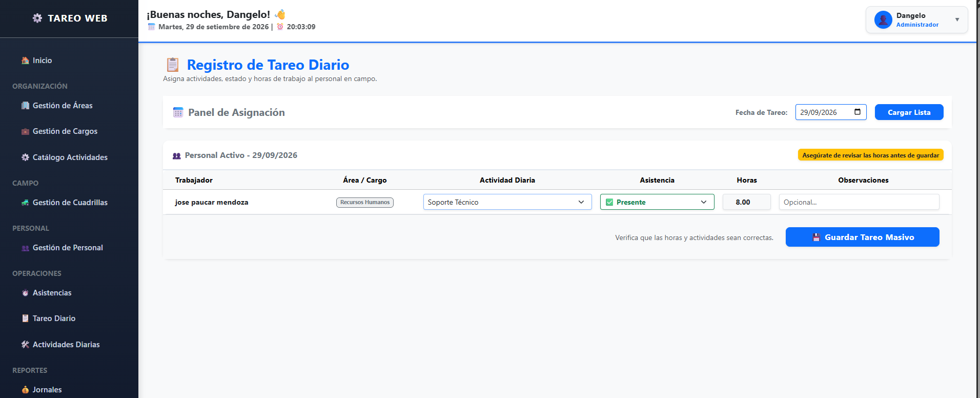Click the gear icon for Catálogo Actividades

pos(25,157)
